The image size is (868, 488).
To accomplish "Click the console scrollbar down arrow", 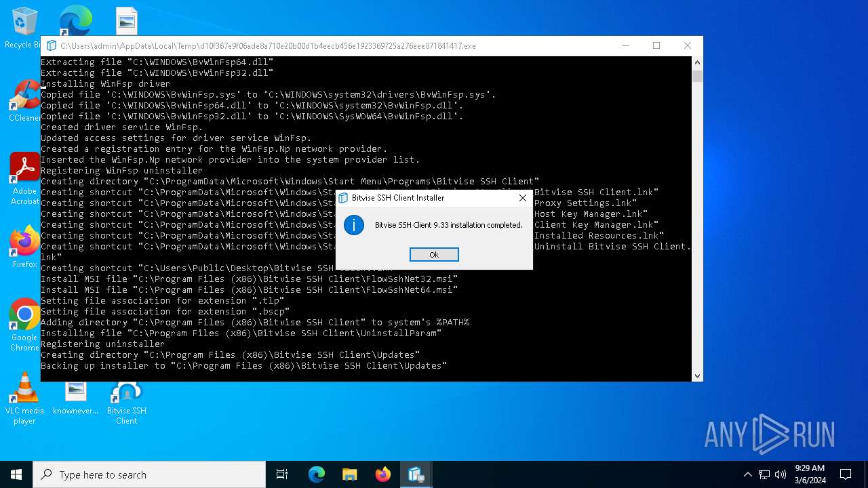I will tap(697, 375).
